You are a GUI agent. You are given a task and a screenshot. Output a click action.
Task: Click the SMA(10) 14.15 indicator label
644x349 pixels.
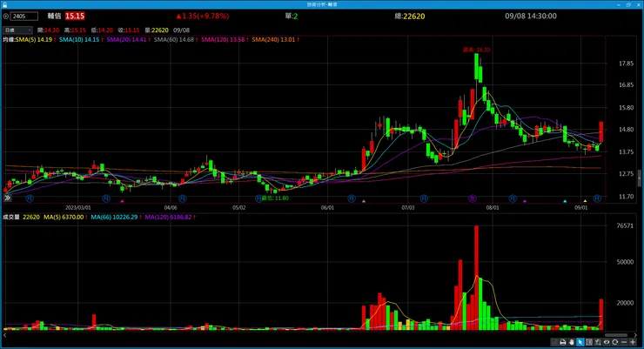(81, 40)
